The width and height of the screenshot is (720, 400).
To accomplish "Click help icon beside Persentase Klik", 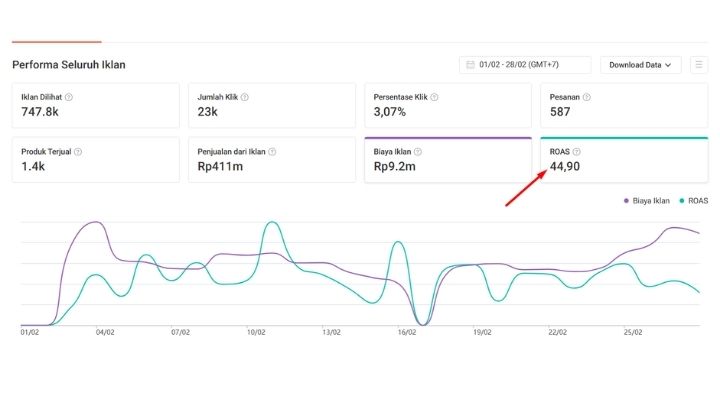I will click(x=434, y=97).
